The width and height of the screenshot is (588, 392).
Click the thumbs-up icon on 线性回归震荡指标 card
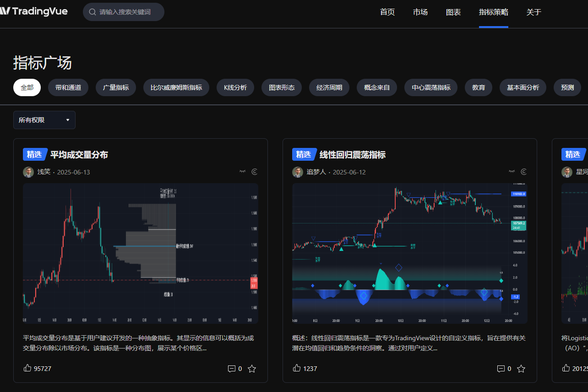tap(297, 368)
